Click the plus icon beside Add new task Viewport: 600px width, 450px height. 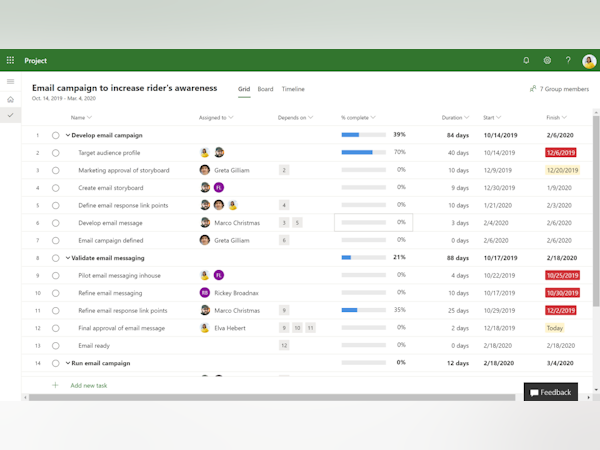pyautogui.click(x=55, y=385)
